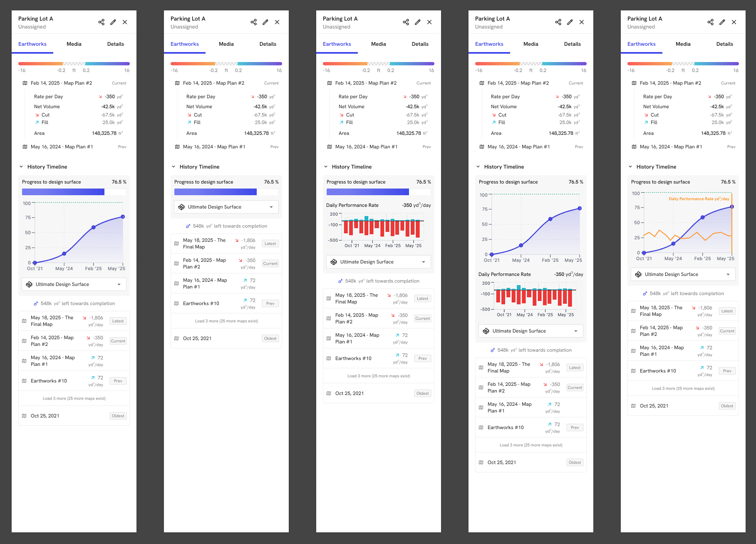This screenshot has width=756, height=544.
Task: Click Load 3 more link in second panel
Action: (226, 321)
